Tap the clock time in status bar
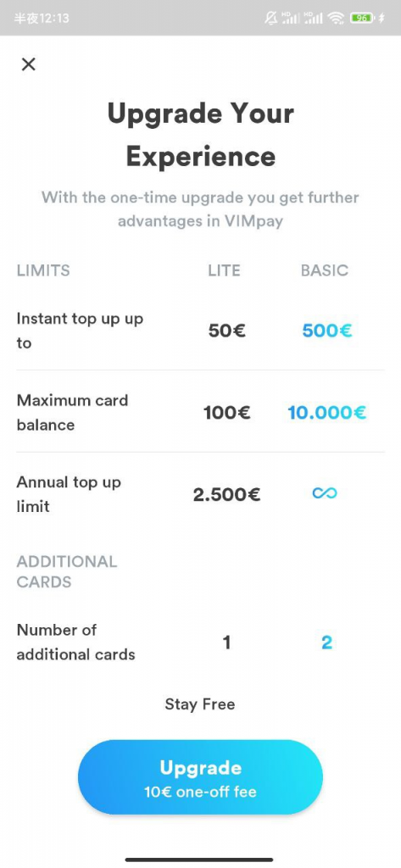The image size is (401, 868). tap(42, 19)
